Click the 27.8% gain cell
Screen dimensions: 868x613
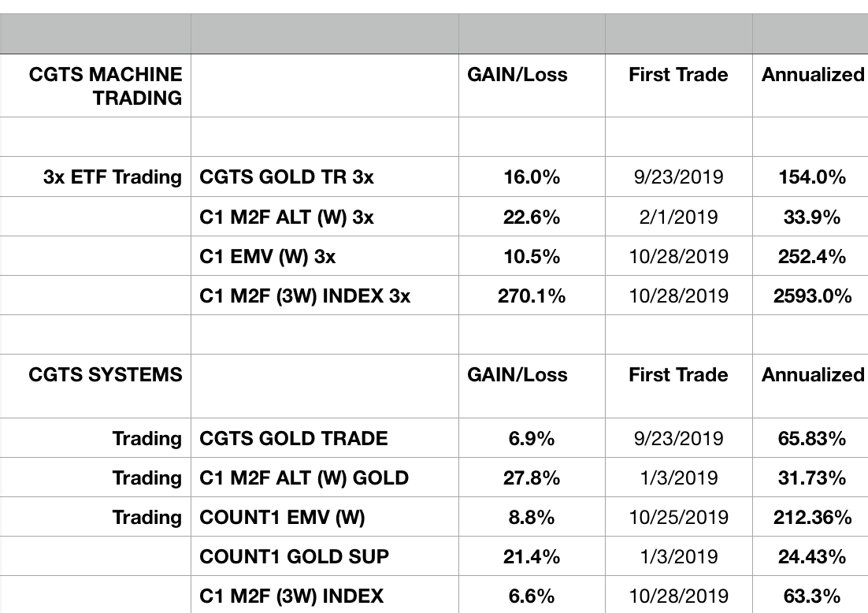pos(532,477)
